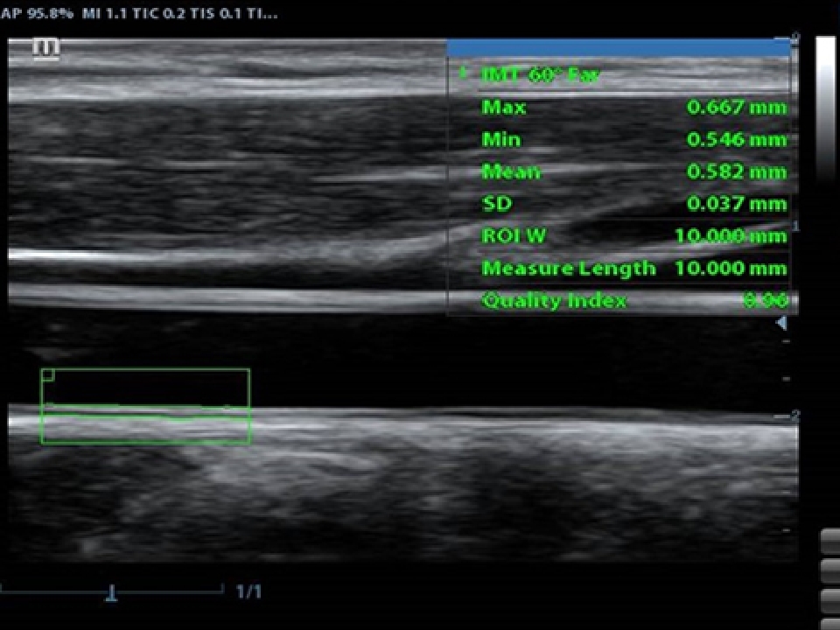Click the second gray side button
The image size is (840, 630).
[829, 571]
